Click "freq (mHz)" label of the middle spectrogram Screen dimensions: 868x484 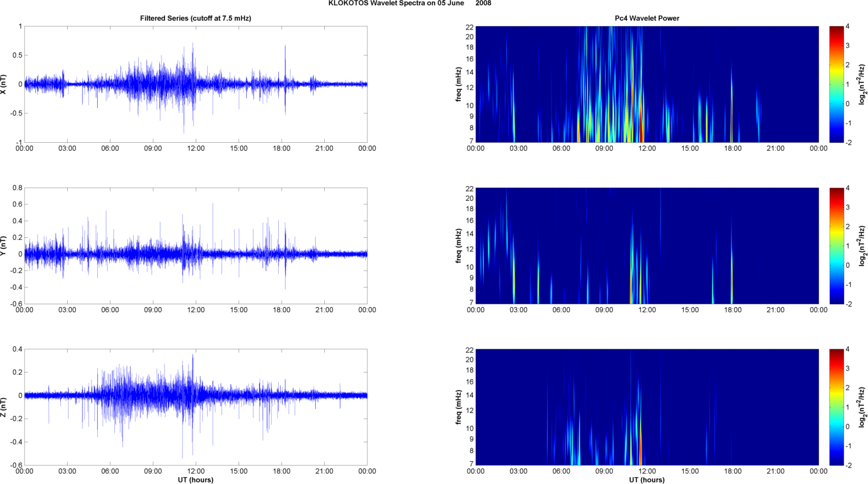[x=458, y=246]
